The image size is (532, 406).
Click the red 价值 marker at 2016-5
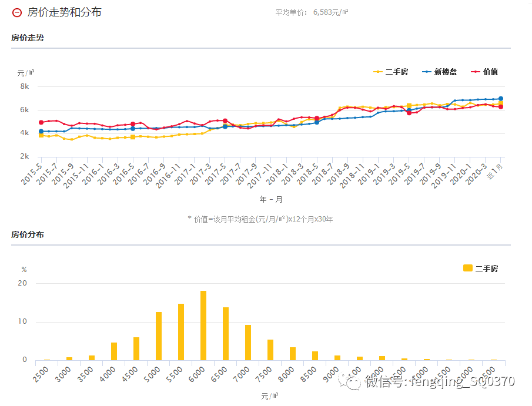click(133, 124)
